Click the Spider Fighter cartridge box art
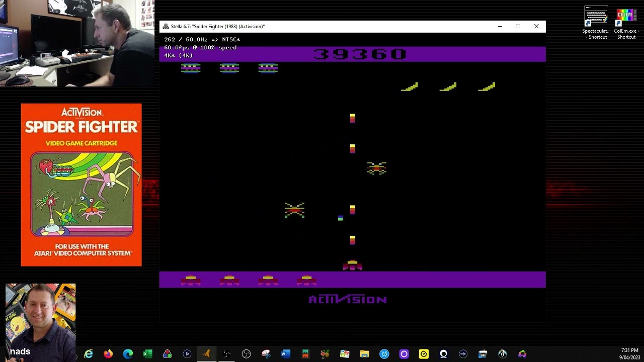 coord(82,185)
